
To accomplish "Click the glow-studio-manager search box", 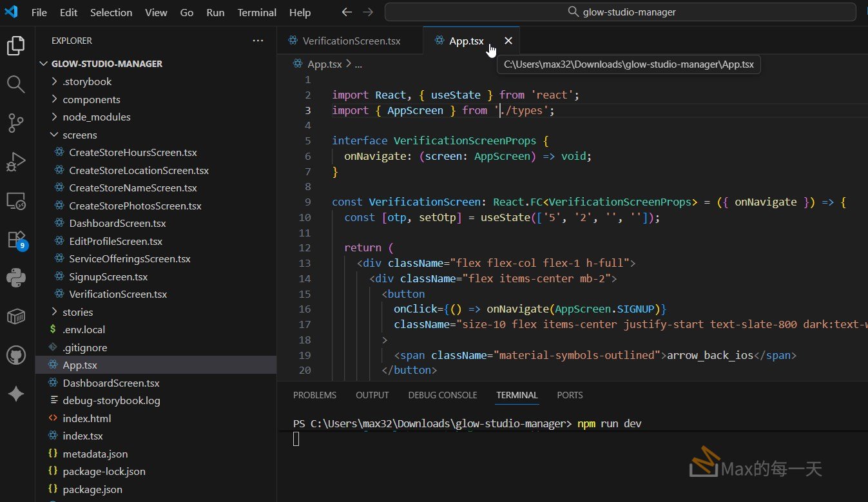I will coord(621,12).
